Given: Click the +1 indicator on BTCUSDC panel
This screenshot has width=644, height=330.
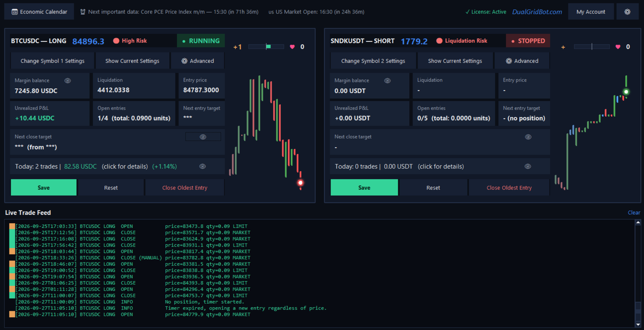Looking at the screenshot, I should (237, 47).
